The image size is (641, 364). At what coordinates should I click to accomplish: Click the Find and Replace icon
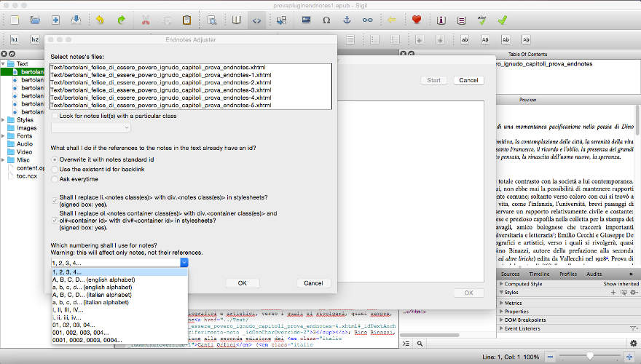click(x=212, y=20)
